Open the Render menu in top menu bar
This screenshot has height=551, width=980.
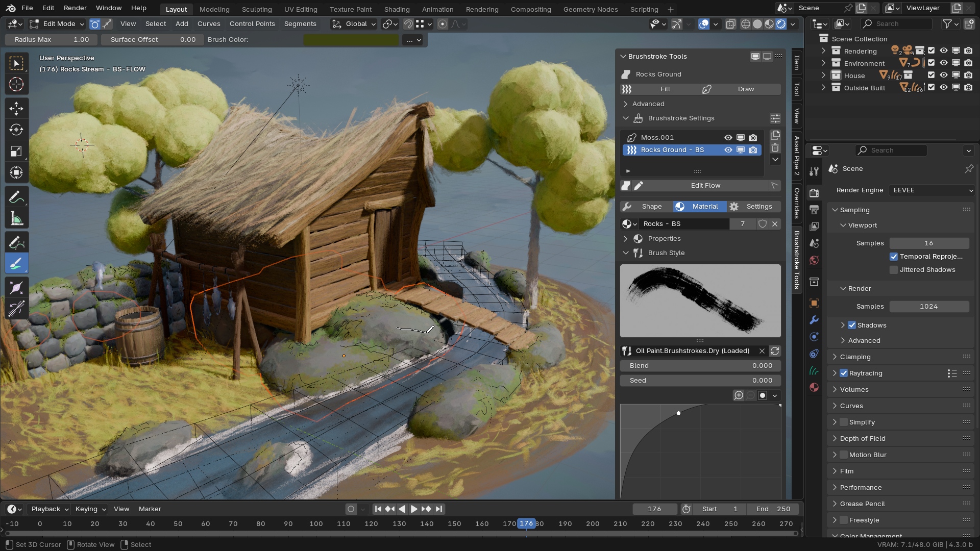tap(75, 9)
